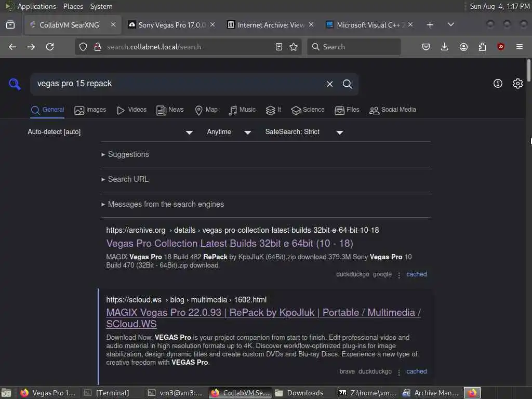Select the Map search category
Image resolution: width=532 pixels, height=399 pixels.
206,110
